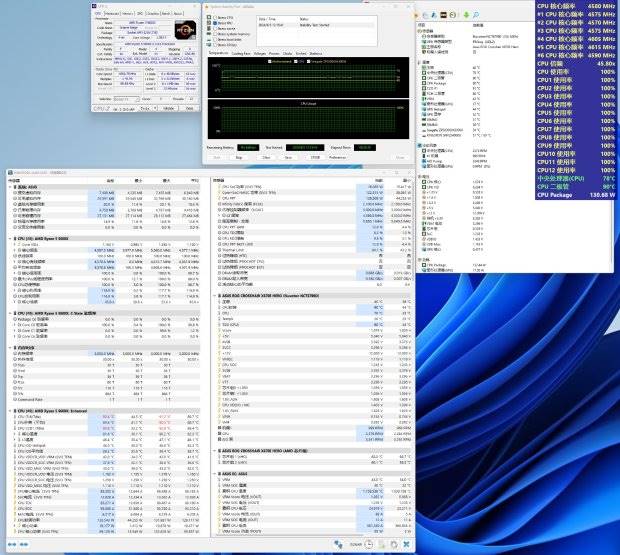The width and height of the screenshot is (620, 555).
Task: Collapse the CPU [#0] AMD Ryzen section in HWiNFO
Action: coord(10,239)
